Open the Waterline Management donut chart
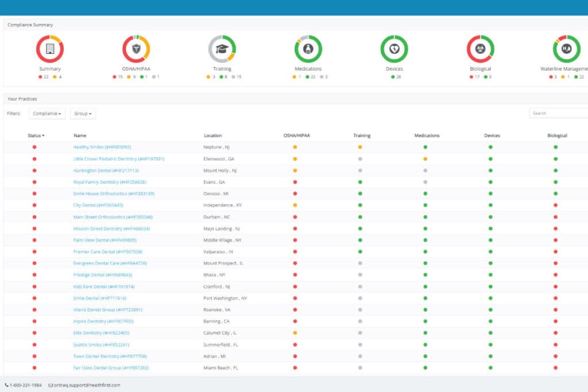 point(566,49)
